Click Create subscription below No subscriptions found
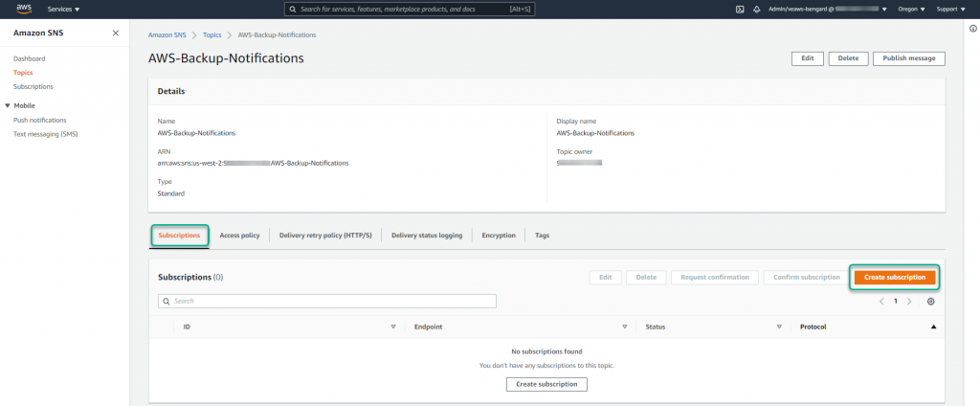The width and height of the screenshot is (980, 406). [546, 384]
